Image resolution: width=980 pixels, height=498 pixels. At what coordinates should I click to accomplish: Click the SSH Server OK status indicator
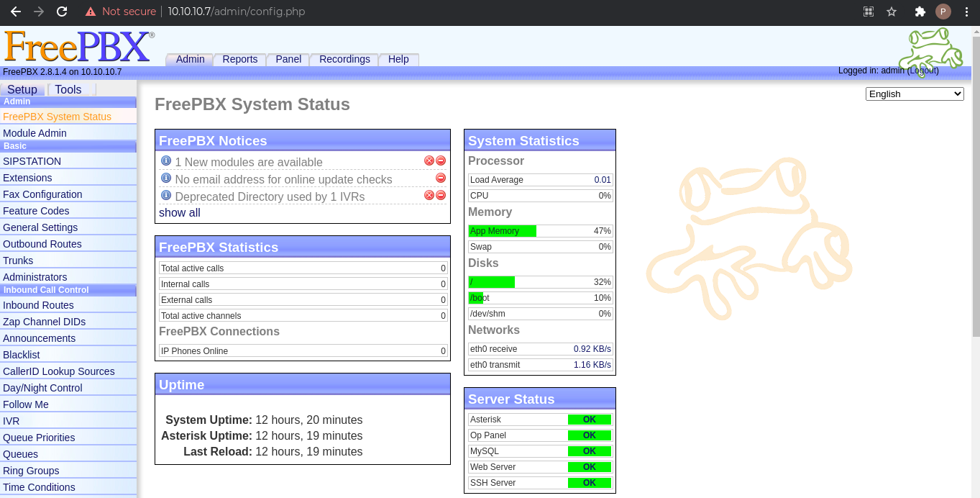coord(590,483)
